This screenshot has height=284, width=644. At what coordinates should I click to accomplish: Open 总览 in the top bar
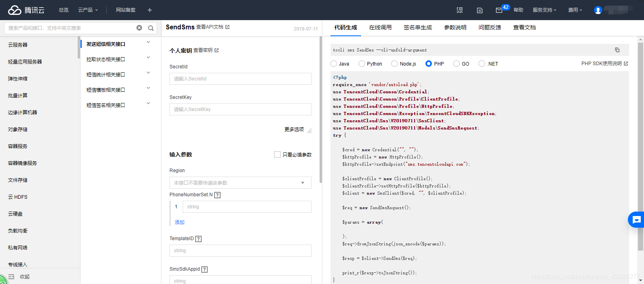(x=64, y=10)
